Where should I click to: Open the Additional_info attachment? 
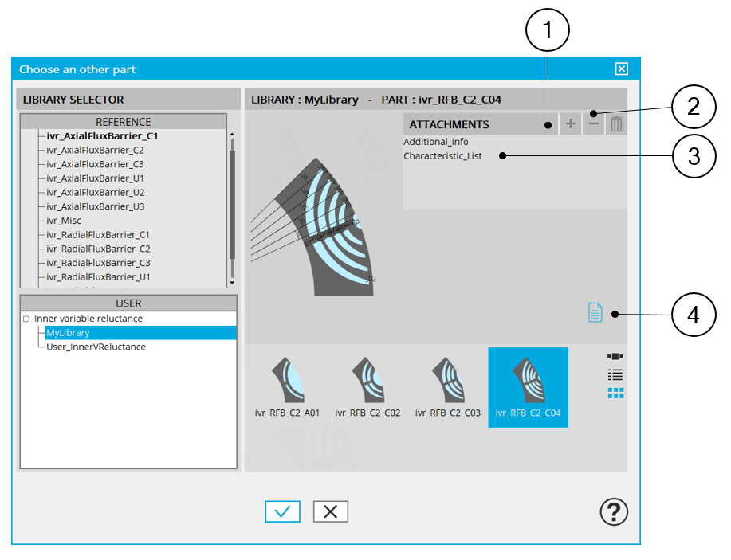click(435, 142)
